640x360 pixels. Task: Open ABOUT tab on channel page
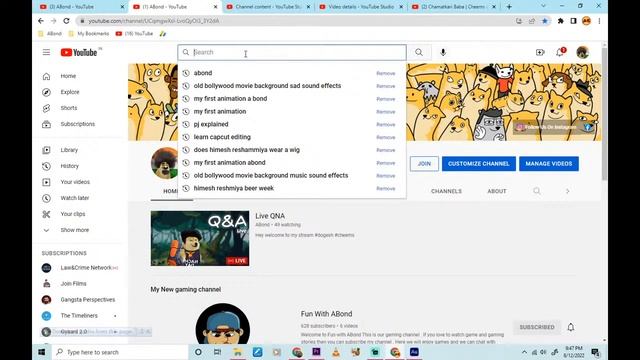pos(497,191)
